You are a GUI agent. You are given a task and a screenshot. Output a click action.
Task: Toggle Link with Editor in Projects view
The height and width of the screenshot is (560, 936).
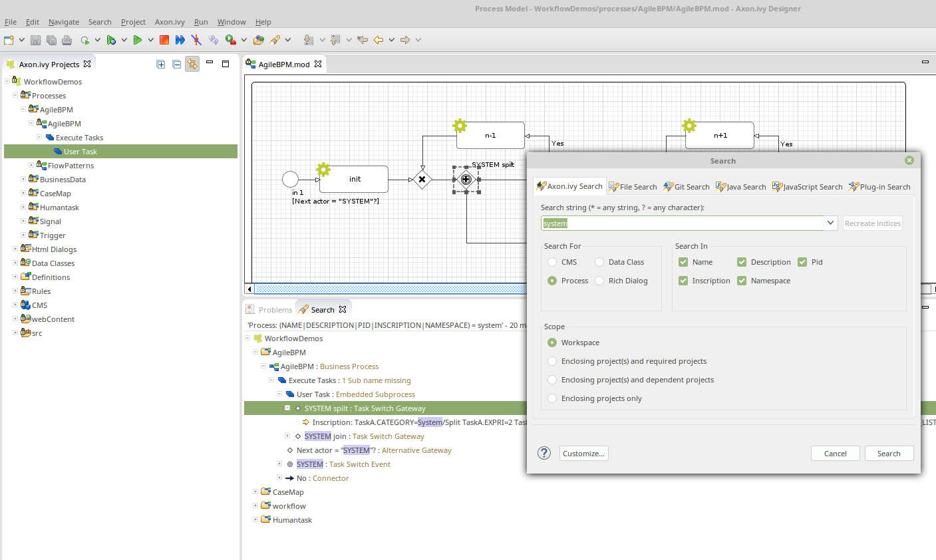[x=192, y=64]
